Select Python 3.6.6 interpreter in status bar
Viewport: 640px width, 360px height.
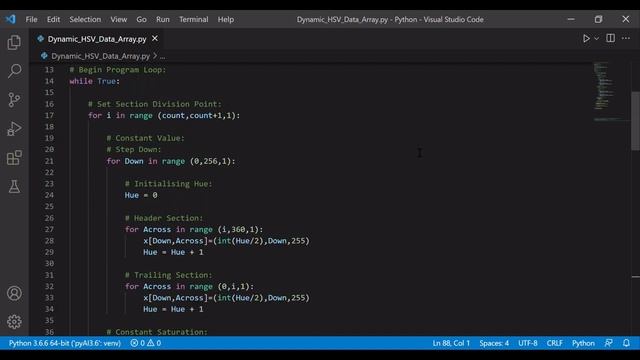(x=64, y=343)
